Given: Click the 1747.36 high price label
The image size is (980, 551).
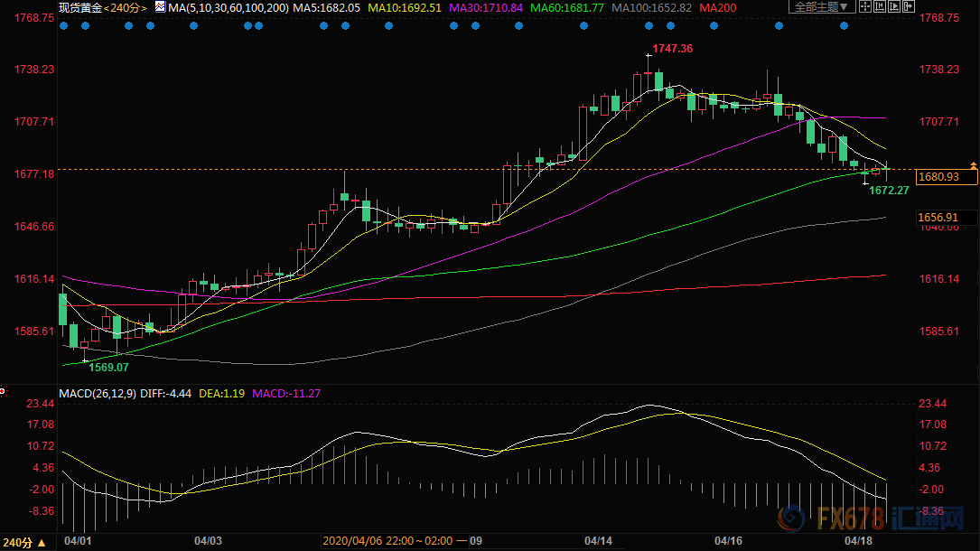Looking at the screenshot, I should click(672, 49).
